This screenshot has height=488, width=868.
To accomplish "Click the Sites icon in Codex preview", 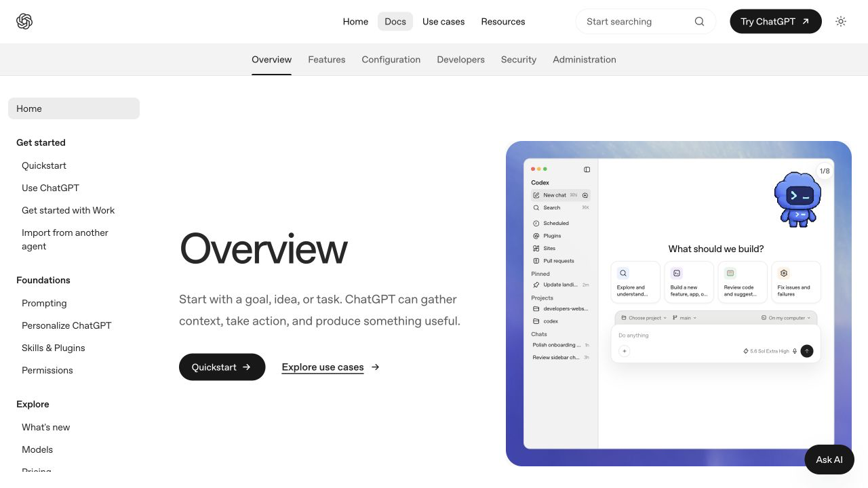I will 536,249.
